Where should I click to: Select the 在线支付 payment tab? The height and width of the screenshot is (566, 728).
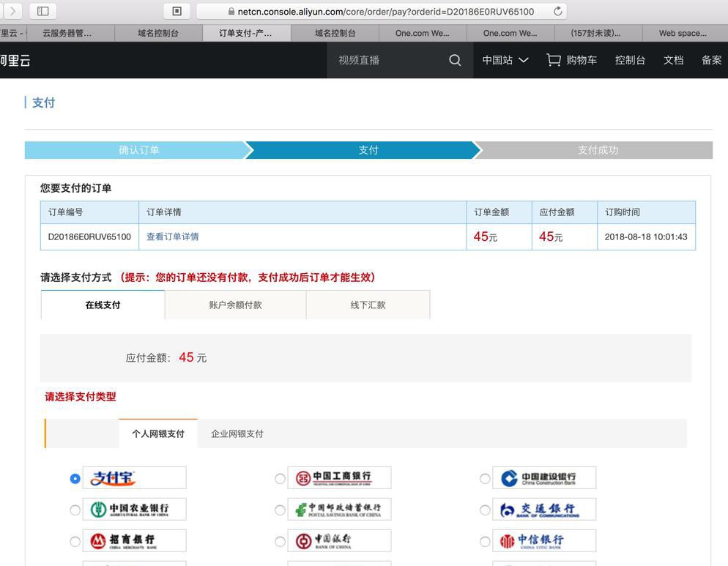point(103,305)
